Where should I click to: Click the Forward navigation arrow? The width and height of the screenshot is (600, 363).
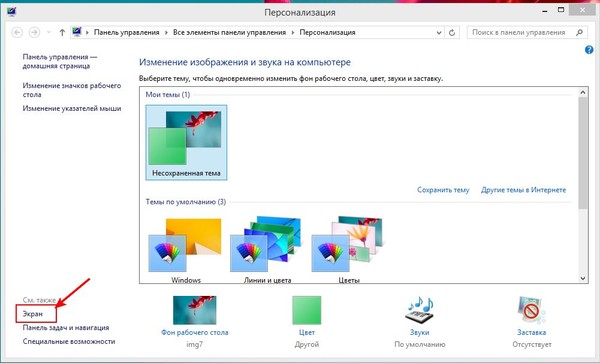point(34,33)
